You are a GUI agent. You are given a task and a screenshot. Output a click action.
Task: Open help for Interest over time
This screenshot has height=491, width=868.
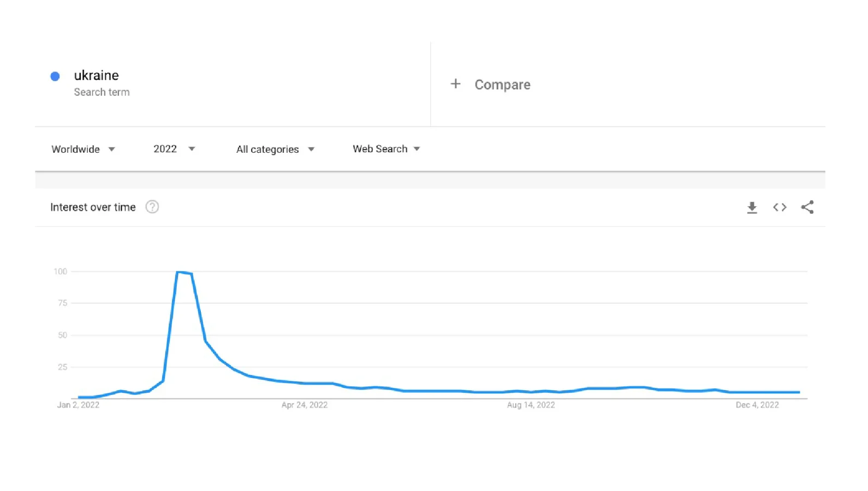(152, 207)
